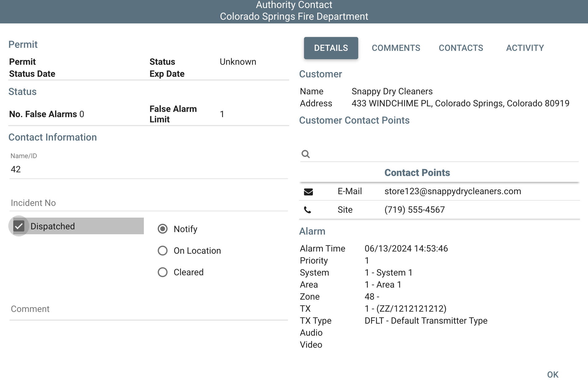Click the Customer Contact Points heading
588x389 pixels.
[354, 121]
